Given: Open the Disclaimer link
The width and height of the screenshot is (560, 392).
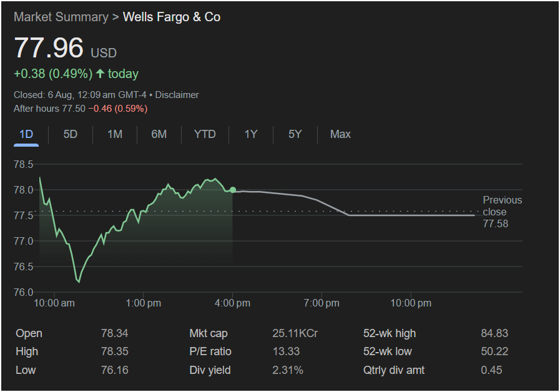Looking at the screenshot, I should point(177,95).
